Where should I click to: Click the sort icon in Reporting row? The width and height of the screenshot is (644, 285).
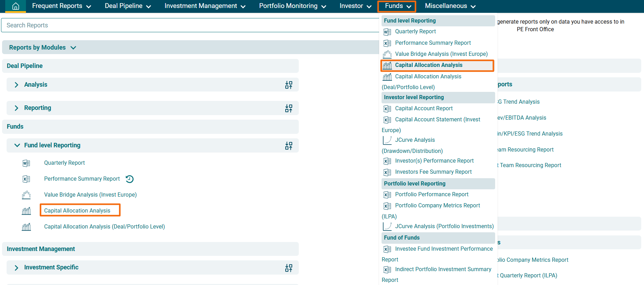(288, 108)
